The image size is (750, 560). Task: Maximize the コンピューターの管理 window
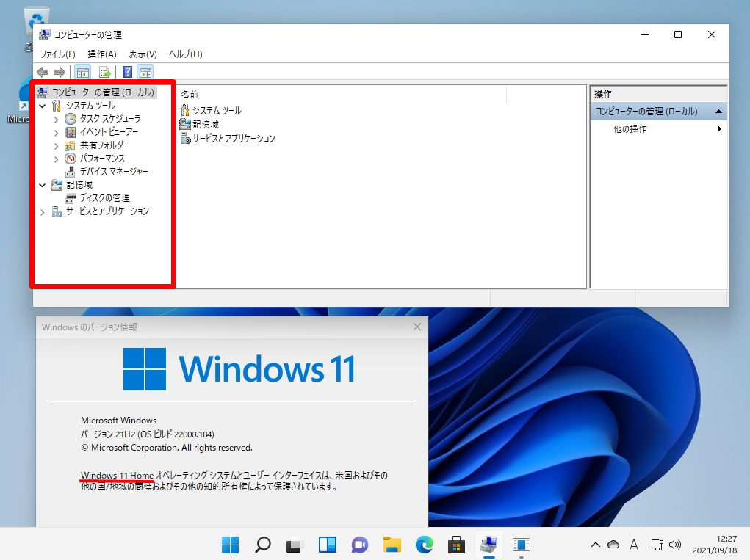click(678, 34)
